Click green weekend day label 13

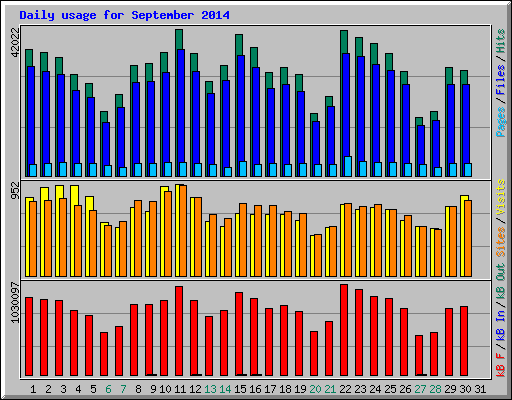(210, 389)
